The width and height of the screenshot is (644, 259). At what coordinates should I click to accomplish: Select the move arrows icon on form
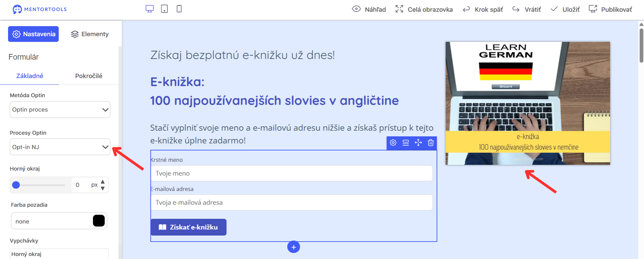pyautogui.click(x=418, y=143)
